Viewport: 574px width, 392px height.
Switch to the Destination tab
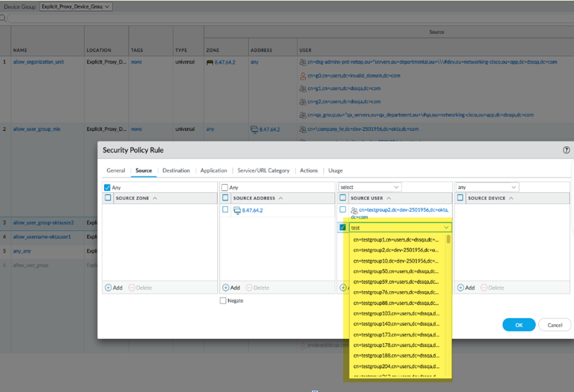[176, 170]
